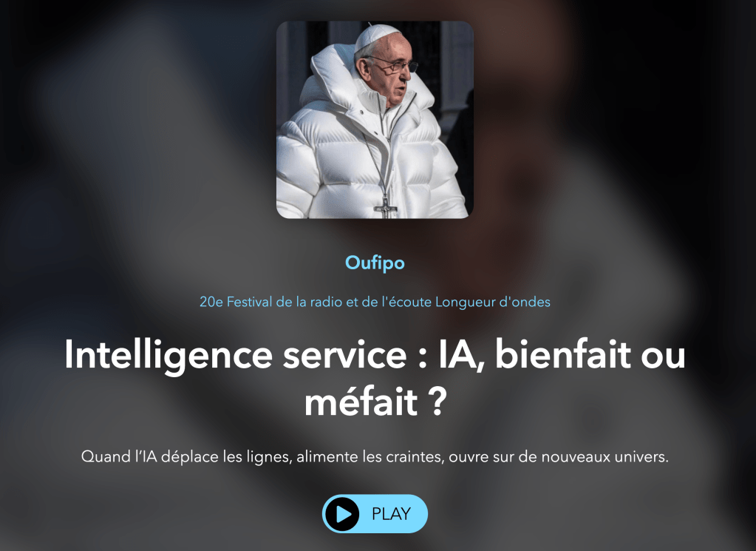Click the episode description starting 'Quand l'IA'

[375, 456]
